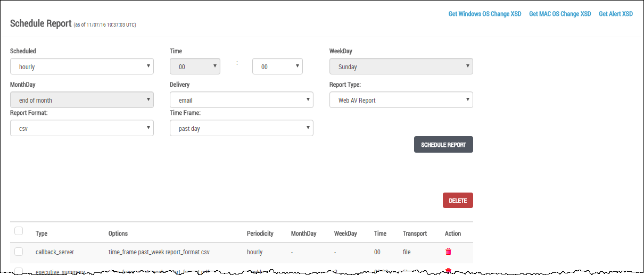Delete the callback_server report via trash icon
The image size is (644, 275).
(x=448, y=252)
